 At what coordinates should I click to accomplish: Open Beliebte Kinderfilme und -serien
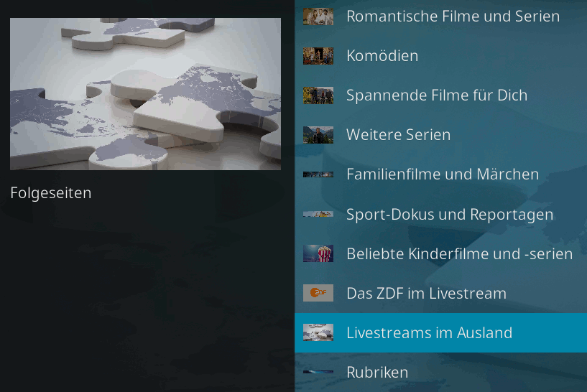pos(440,253)
